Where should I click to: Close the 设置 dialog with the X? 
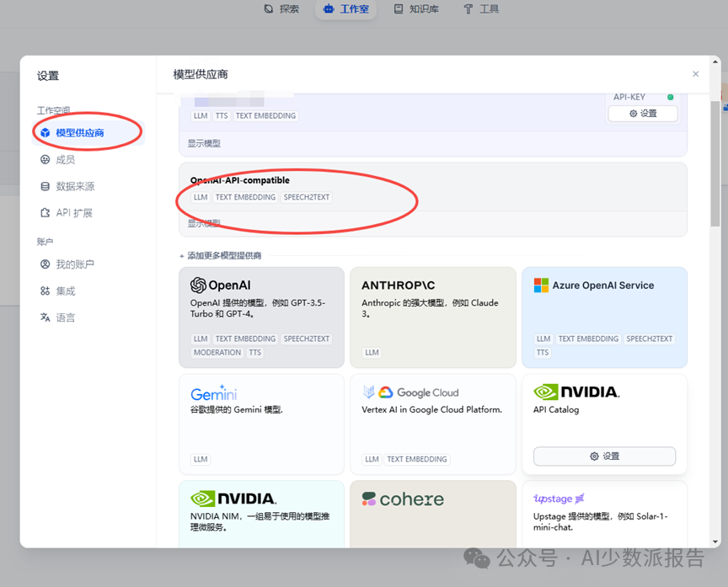tap(695, 74)
